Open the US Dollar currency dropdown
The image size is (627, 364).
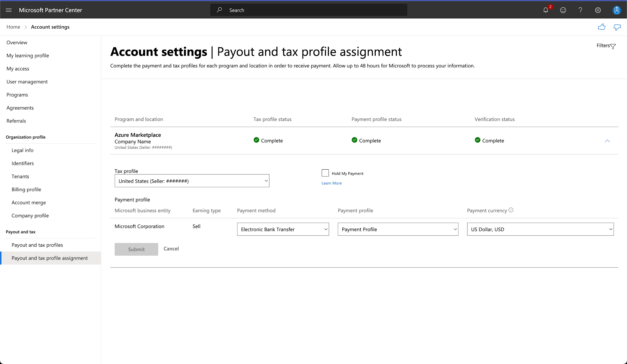(x=540, y=229)
